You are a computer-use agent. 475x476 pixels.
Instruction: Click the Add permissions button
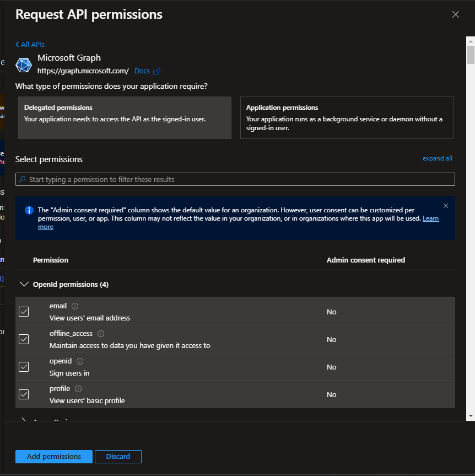click(54, 456)
